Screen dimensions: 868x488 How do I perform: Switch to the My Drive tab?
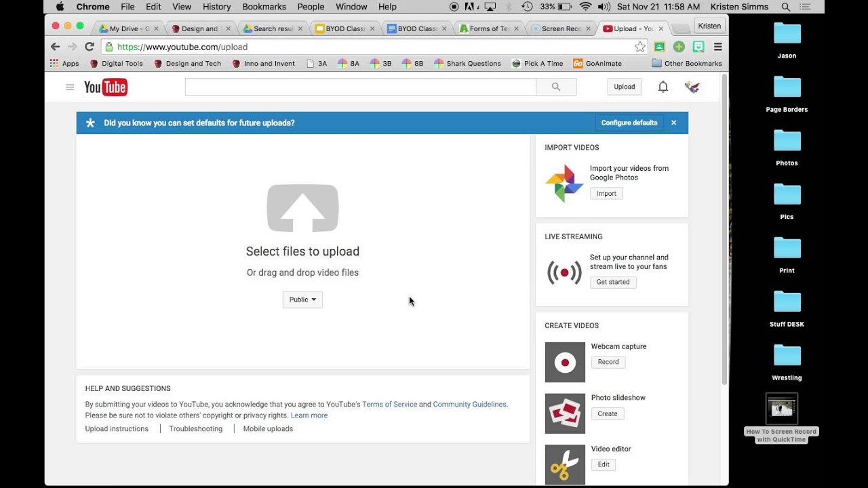[128, 28]
